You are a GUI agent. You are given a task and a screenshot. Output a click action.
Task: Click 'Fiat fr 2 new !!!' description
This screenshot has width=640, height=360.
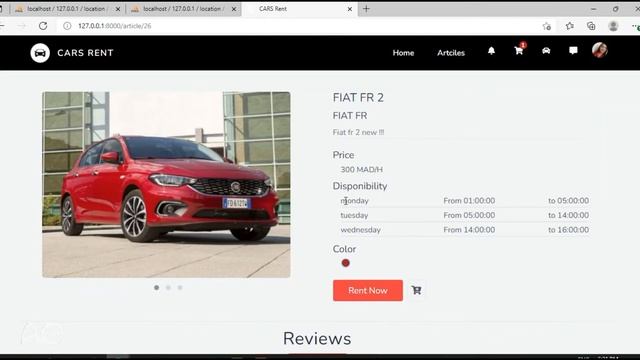pos(358,132)
